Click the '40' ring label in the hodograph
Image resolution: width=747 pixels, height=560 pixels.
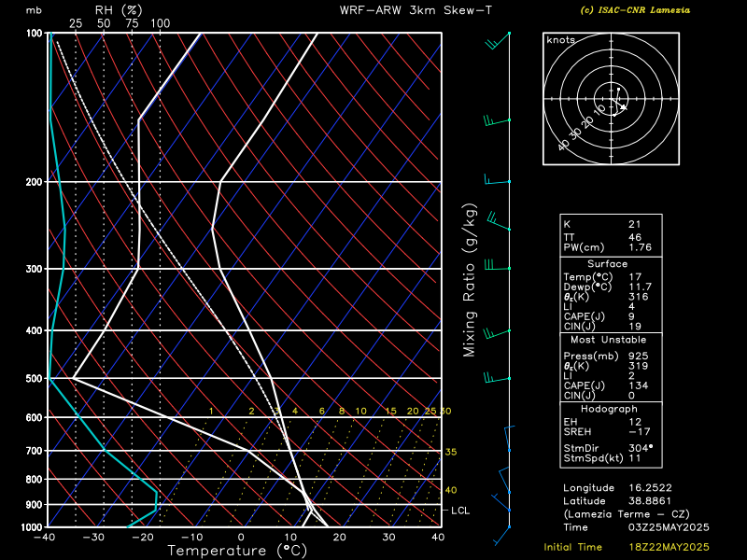click(564, 145)
